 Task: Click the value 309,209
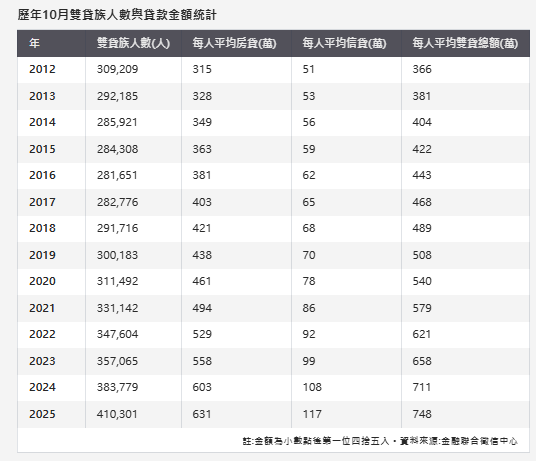(117, 69)
